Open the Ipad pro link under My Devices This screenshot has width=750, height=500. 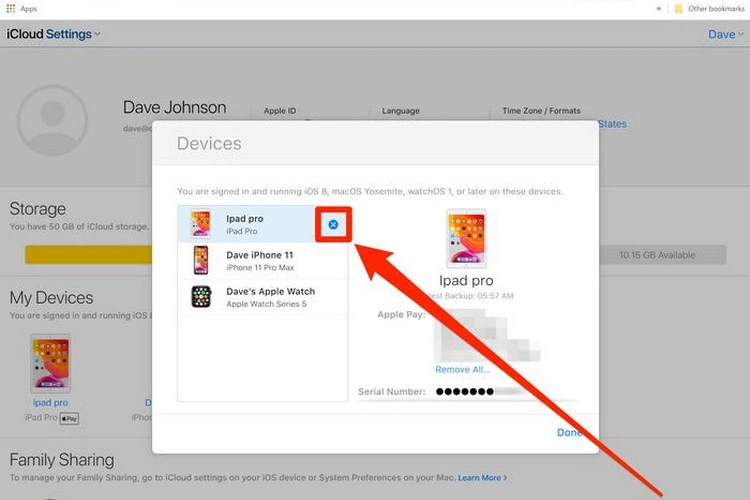[x=50, y=403]
